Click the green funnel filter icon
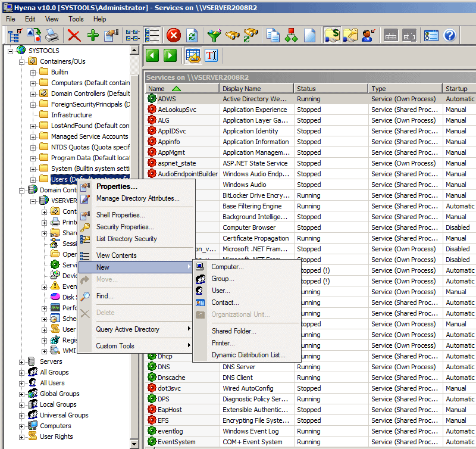 tap(214, 35)
